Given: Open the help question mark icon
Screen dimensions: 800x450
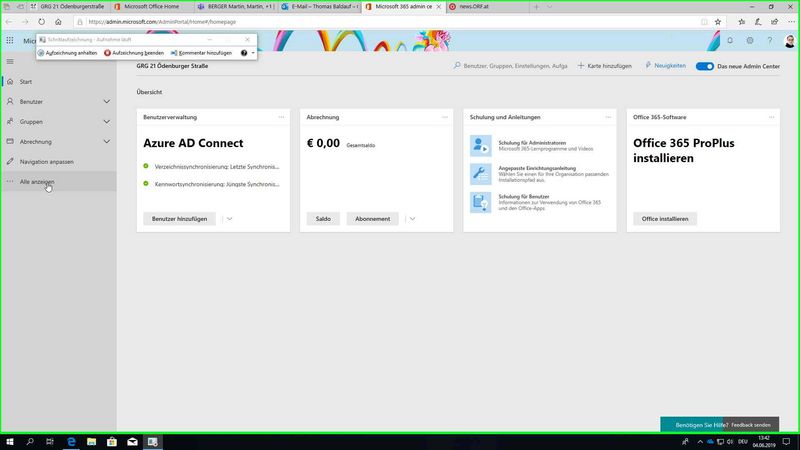Looking at the screenshot, I should pos(770,40).
